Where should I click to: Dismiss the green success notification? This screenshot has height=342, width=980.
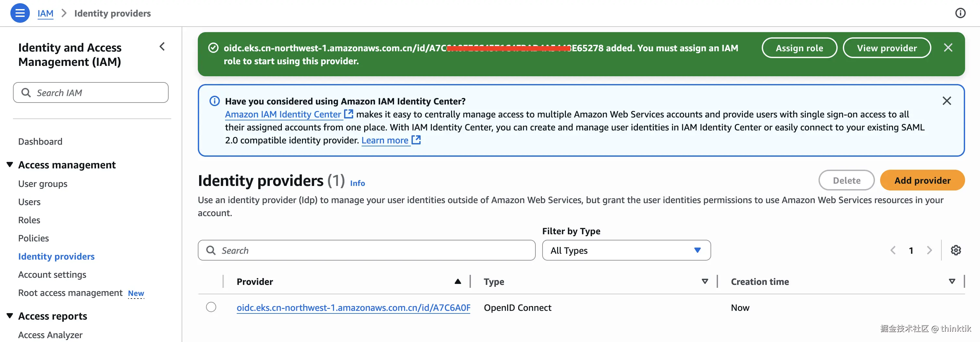tap(948, 48)
